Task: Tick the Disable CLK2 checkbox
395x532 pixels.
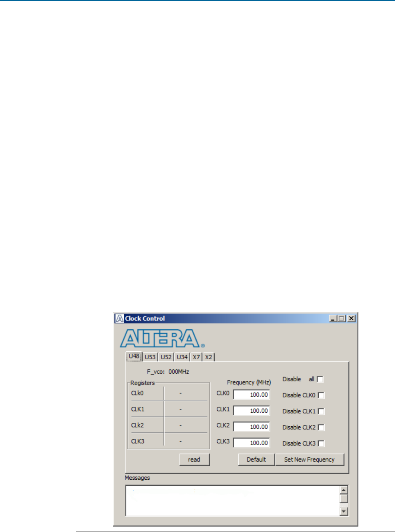Action: point(321,428)
